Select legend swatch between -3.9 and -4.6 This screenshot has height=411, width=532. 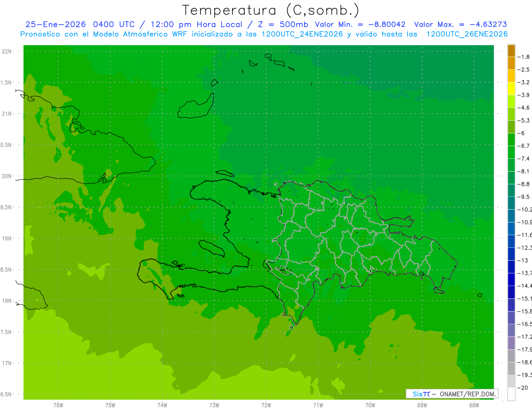pyautogui.click(x=511, y=101)
